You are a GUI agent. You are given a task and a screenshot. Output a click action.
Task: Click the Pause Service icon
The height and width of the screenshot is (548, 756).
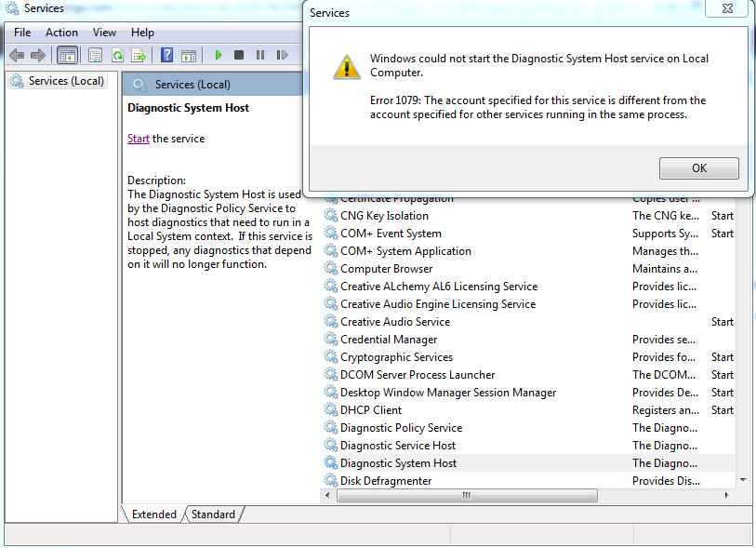pyautogui.click(x=260, y=55)
